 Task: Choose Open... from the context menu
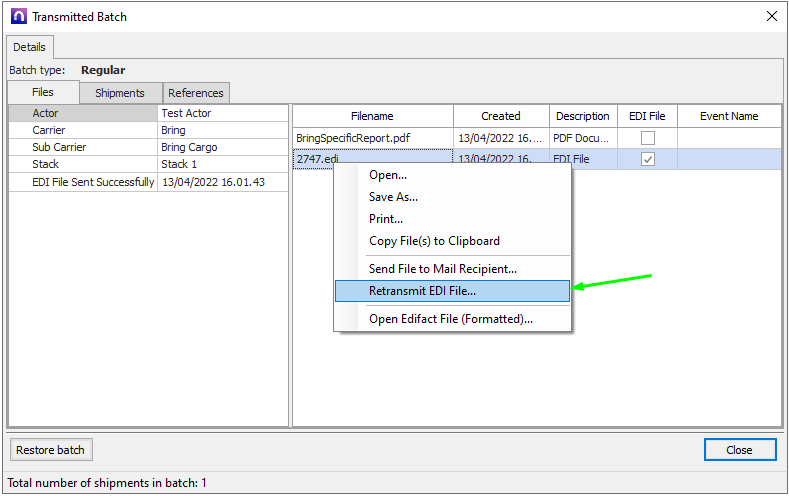pyautogui.click(x=387, y=175)
